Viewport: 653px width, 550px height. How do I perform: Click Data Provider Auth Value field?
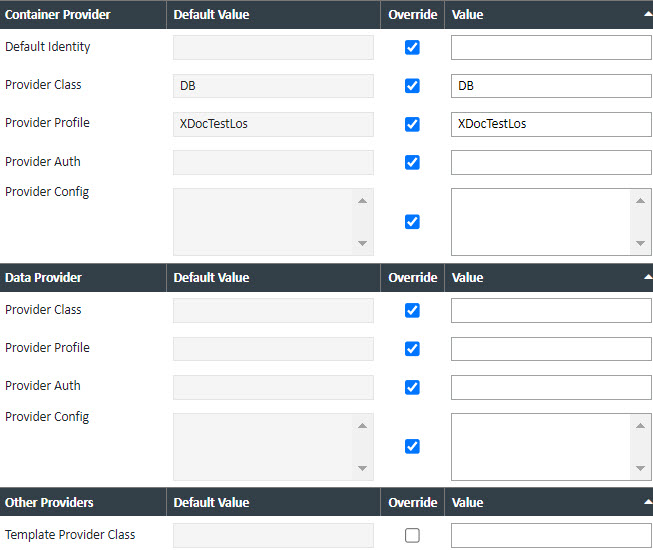click(x=550, y=387)
